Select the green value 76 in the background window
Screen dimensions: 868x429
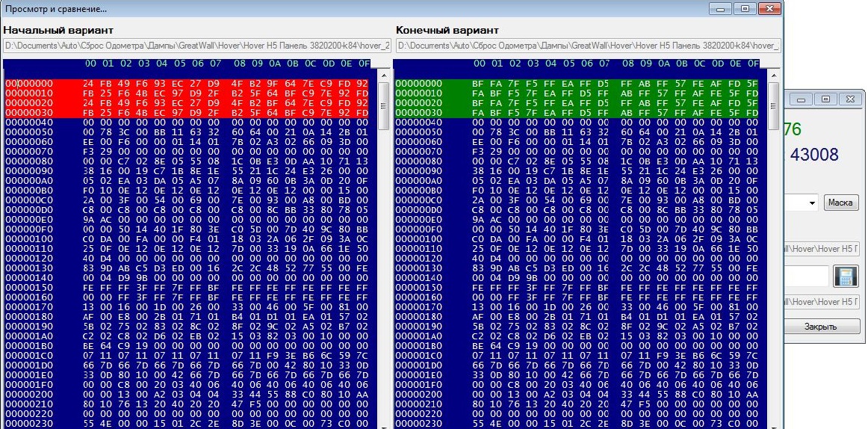pyautogui.click(x=792, y=129)
